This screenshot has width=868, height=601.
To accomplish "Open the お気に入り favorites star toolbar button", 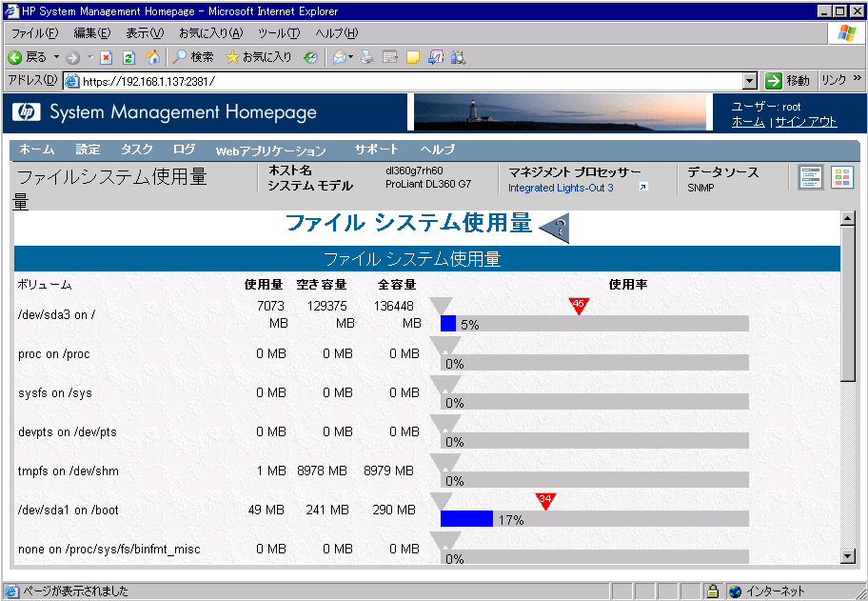I will [x=259, y=57].
